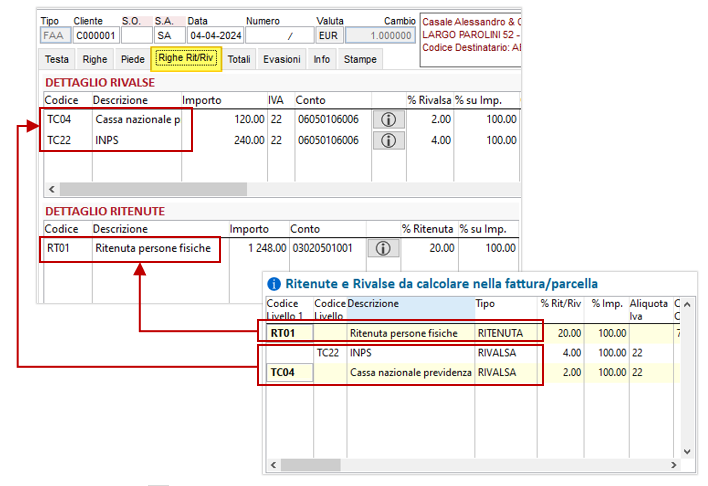Image resolution: width=708 pixels, height=486 pixels.
Task: Click RIVALSA type in the INPS row
Action: click(x=497, y=353)
